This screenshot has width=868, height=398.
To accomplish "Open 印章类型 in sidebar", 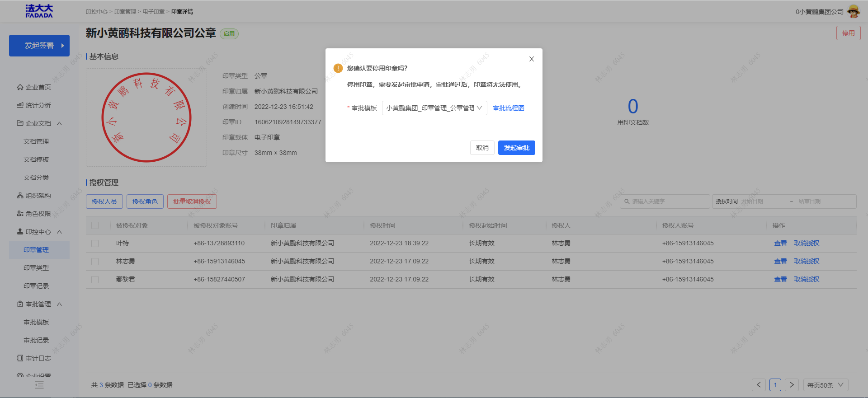I will coord(36,268).
